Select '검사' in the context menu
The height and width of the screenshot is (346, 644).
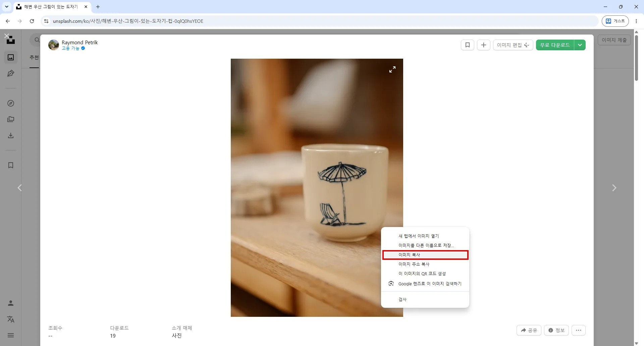425,299
